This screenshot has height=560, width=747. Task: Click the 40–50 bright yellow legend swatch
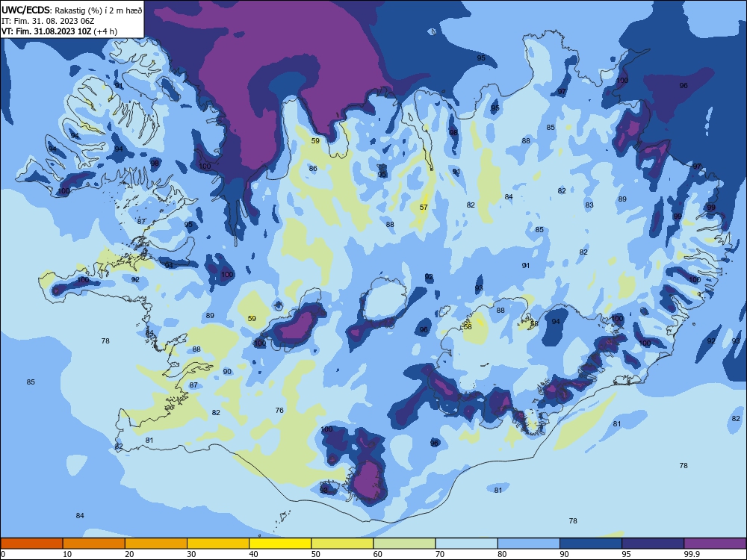pyautogui.click(x=280, y=544)
